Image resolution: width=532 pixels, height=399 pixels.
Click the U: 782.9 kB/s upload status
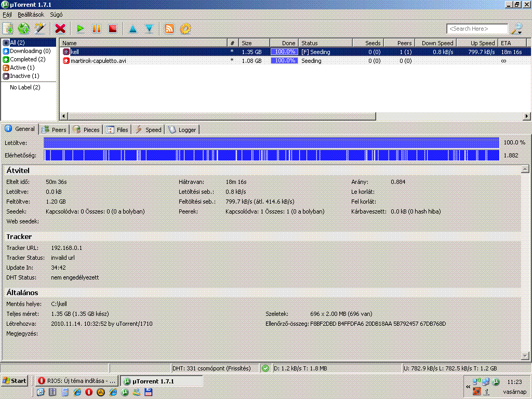pos(450,368)
